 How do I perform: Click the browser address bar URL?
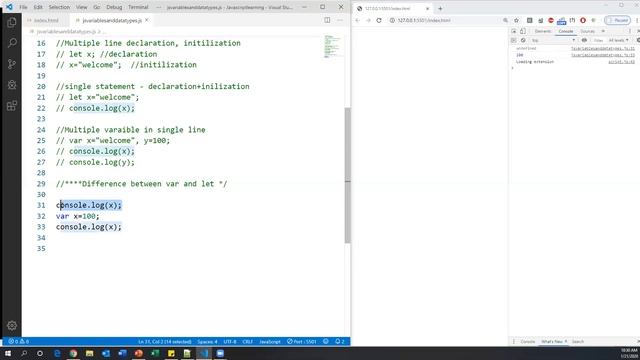click(424, 20)
